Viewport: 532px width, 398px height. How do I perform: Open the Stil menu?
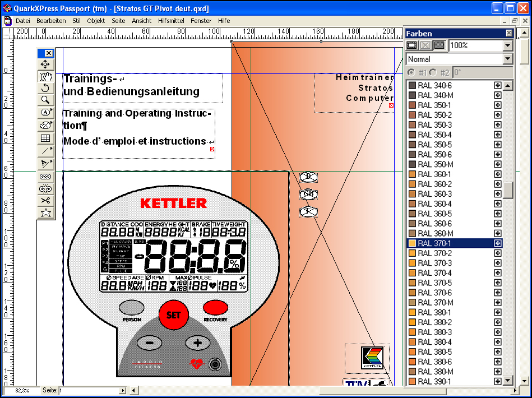[x=76, y=21]
